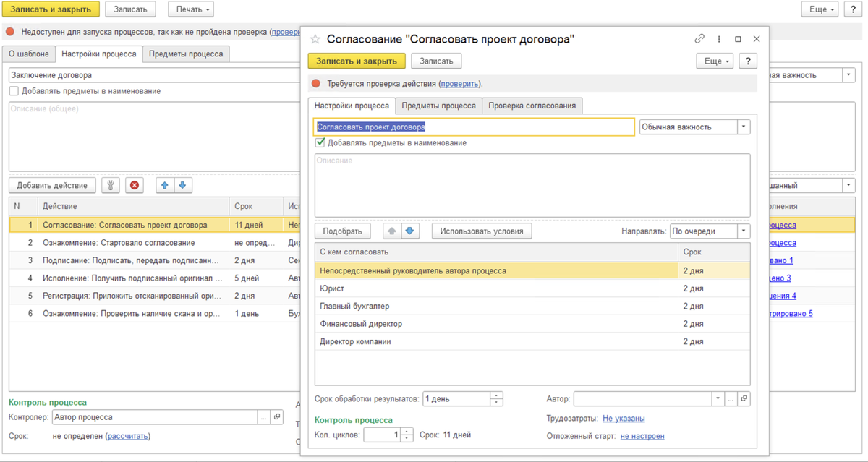Click Действие column header in main table
868x462 pixels.
[132, 206]
